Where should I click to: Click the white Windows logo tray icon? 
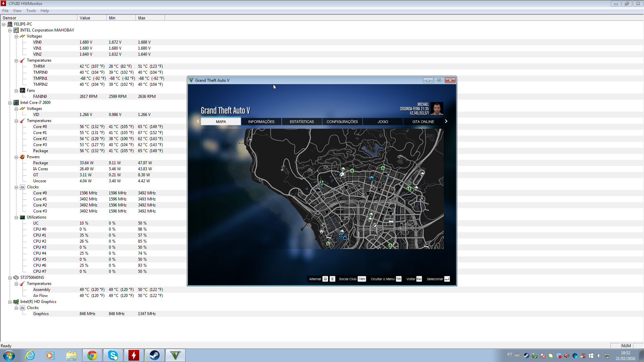point(591,356)
